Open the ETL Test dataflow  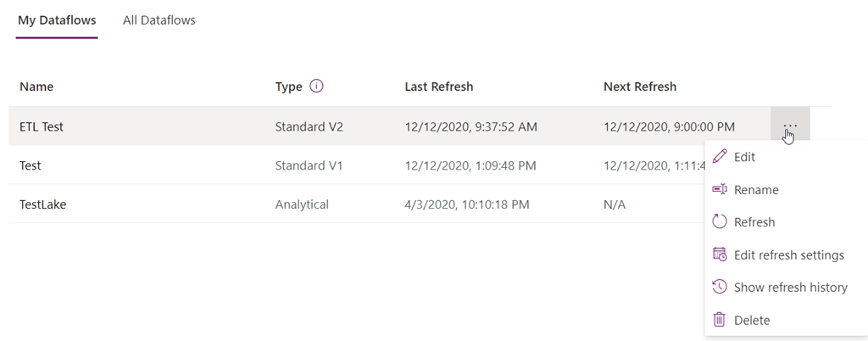pyautogui.click(x=42, y=126)
